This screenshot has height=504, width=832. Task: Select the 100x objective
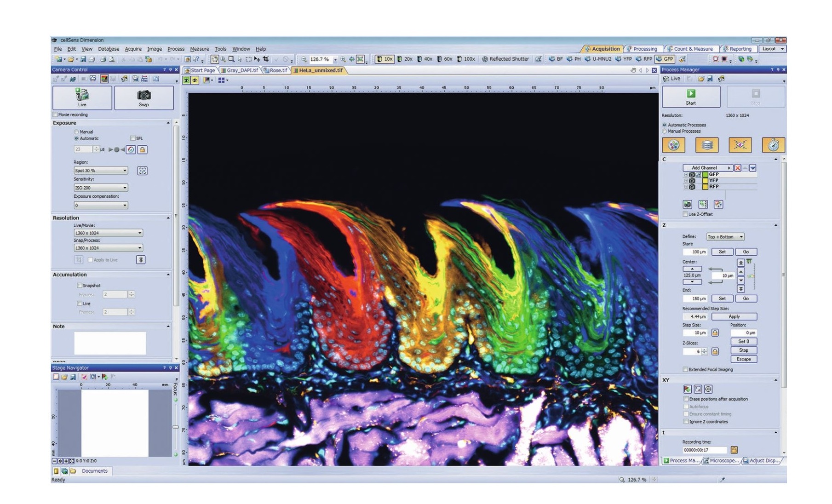466,59
